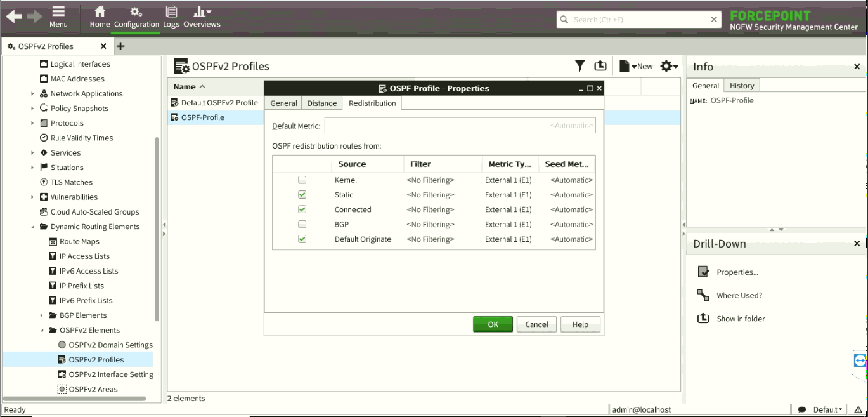Viewport: 868px width, 417px height.
Task: Uncheck the Static source checkbox
Action: pos(302,195)
